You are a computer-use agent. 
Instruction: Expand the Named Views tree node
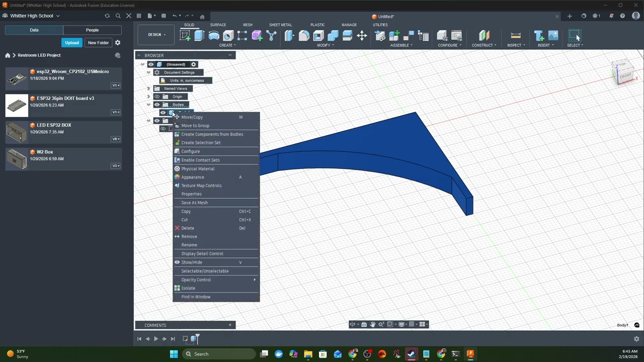click(148, 88)
